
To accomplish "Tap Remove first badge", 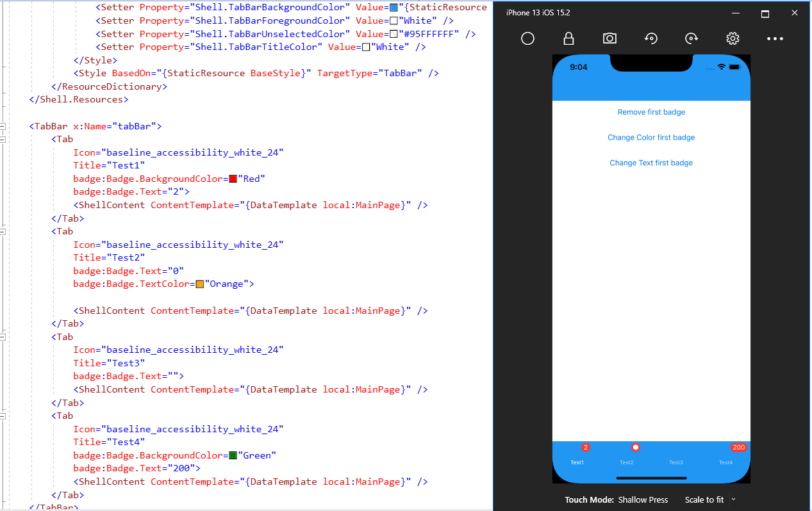I will pos(651,112).
